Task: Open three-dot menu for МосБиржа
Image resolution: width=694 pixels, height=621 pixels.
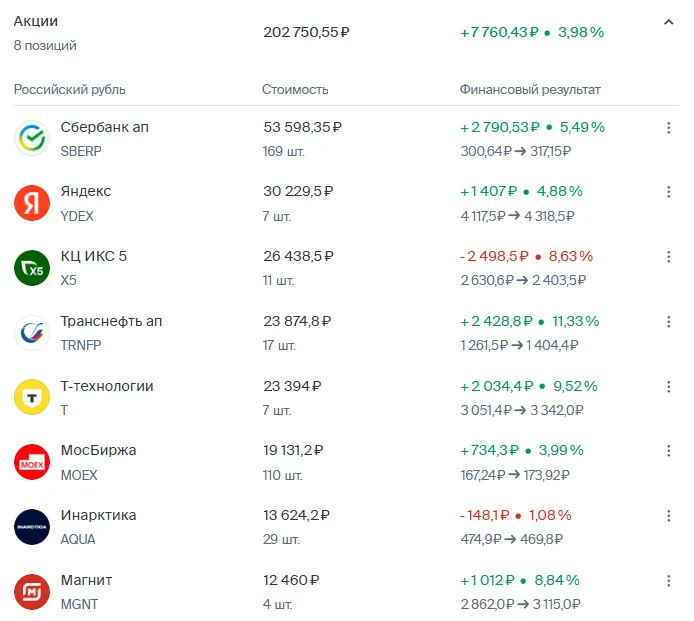Action: point(668,451)
